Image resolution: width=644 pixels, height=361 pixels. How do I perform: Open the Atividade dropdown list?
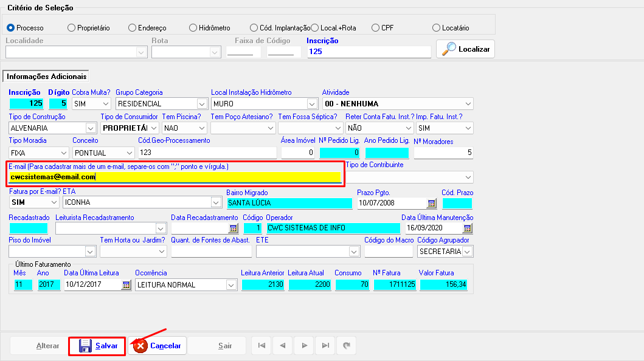click(x=467, y=104)
